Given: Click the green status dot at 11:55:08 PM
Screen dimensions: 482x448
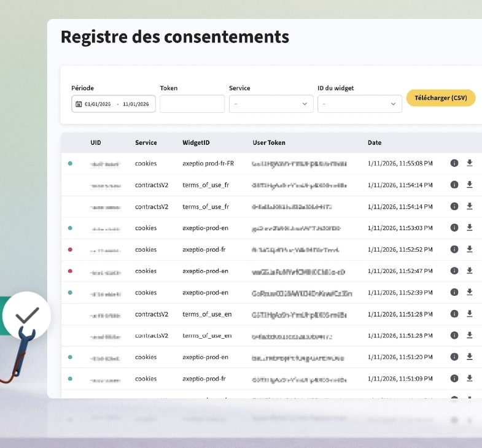Looking at the screenshot, I should pyautogui.click(x=70, y=163).
